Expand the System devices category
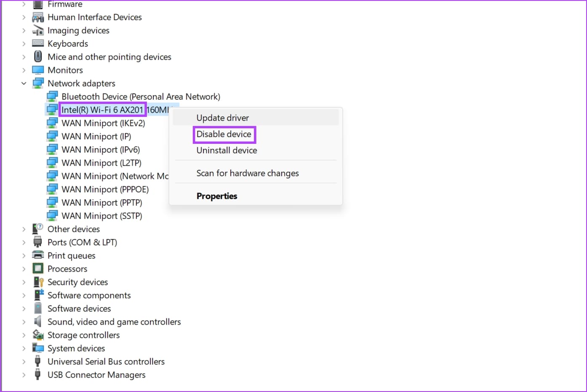This screenshot has height=392, width=587. (24, 348)
